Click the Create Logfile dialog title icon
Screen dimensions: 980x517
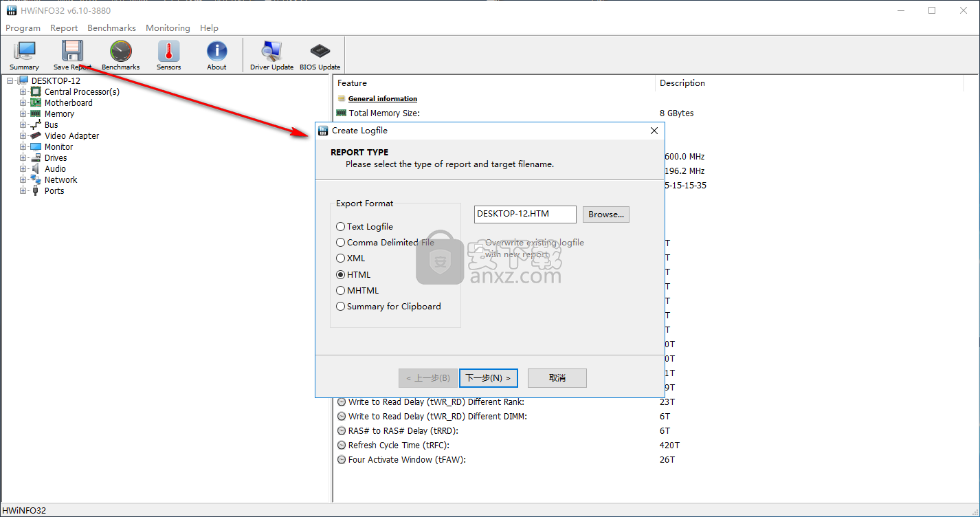(x=323, y=131)
